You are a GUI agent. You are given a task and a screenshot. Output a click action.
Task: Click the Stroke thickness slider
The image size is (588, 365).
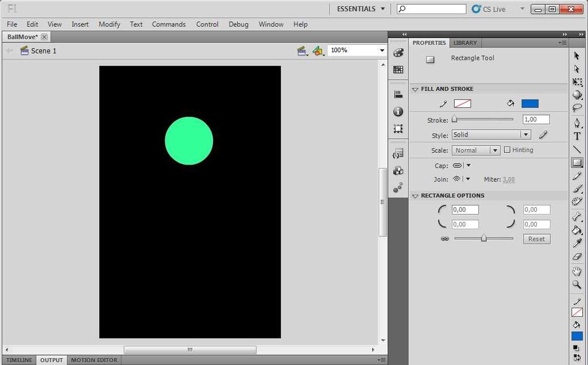(x=483, y=119)
